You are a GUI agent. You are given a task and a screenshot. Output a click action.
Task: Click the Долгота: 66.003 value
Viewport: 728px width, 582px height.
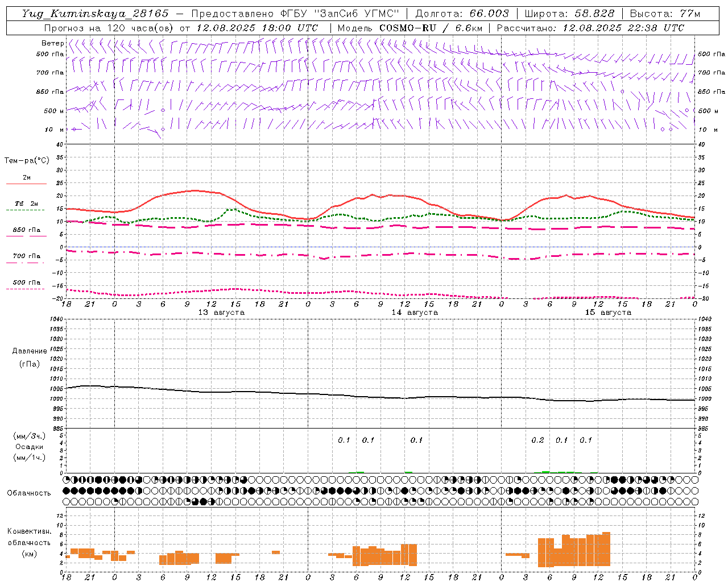462,14
